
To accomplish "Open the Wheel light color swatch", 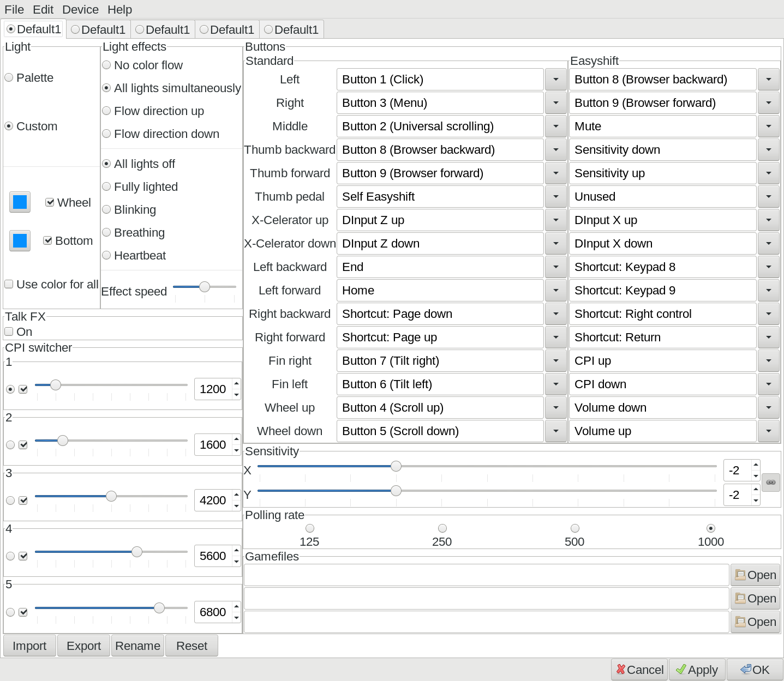I will pyautogui.click(x=20, y=202).
